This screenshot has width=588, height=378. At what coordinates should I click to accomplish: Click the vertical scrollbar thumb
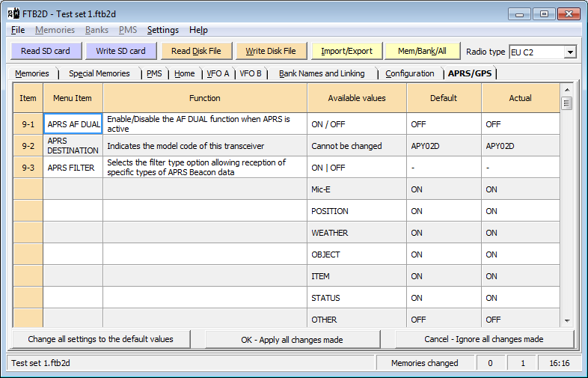(x=567, y=103)
